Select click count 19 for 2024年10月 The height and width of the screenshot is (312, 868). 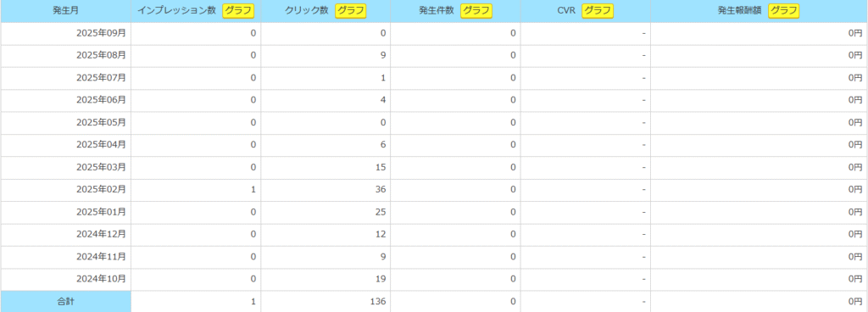point(381,280)
